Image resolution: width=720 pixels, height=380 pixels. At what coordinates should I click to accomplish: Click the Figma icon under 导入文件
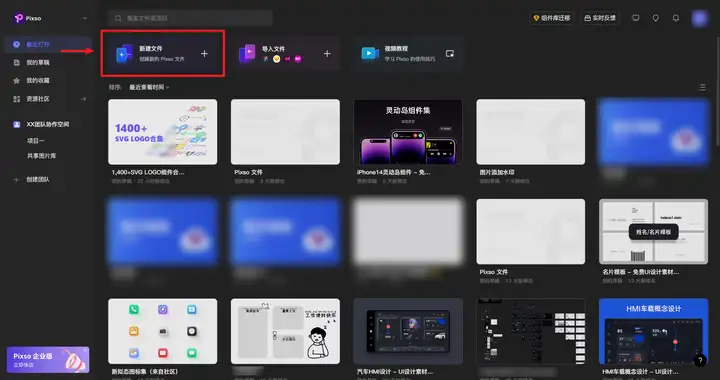265,59
